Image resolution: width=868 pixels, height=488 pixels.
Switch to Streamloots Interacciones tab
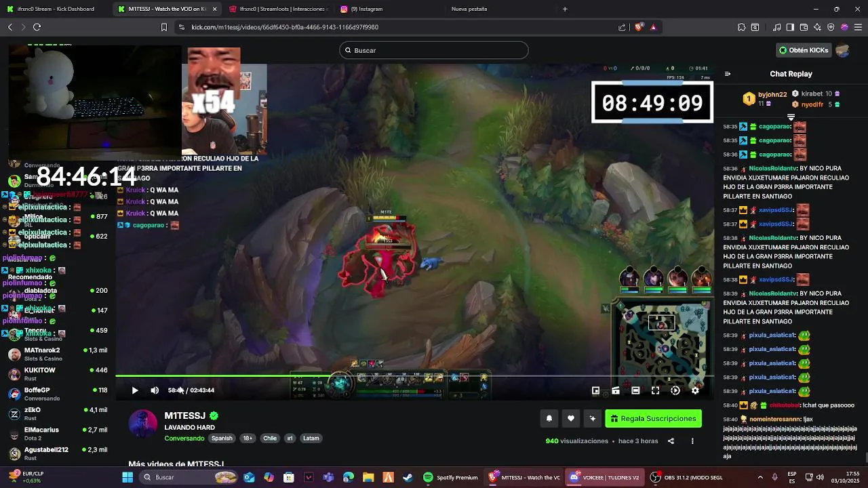pyautogui.click(x=278, y=9)
